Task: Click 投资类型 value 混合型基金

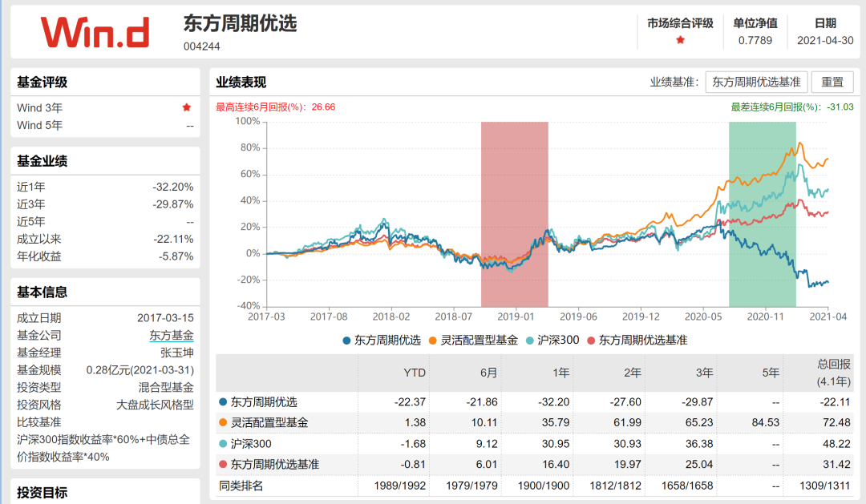Action: [166, 388]
